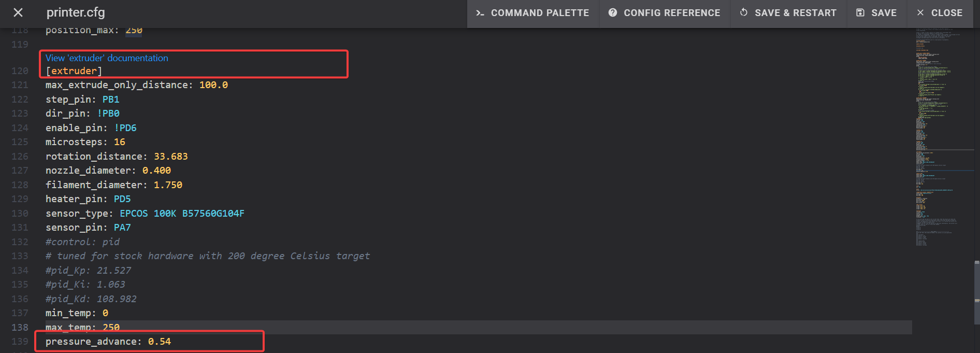
Task: Click line number 130 in the gutter
Action: click(20, 214)
